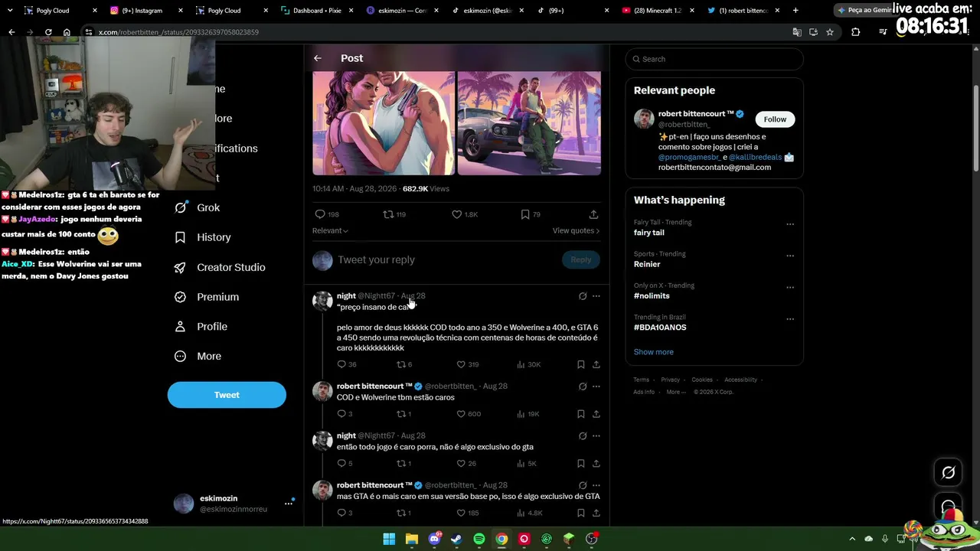Click the Reply submit button
Viewport: 980px width, 551px height.
click(580, 260)
